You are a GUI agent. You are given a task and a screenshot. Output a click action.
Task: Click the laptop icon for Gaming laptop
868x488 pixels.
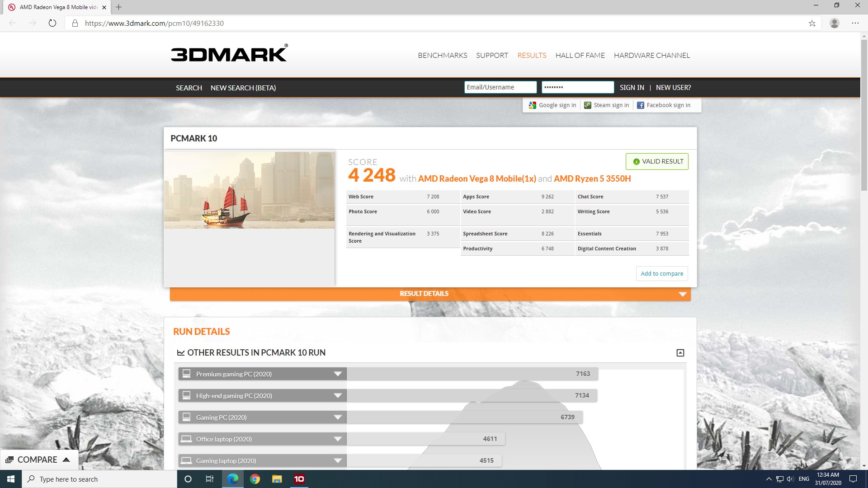[186, 460]
